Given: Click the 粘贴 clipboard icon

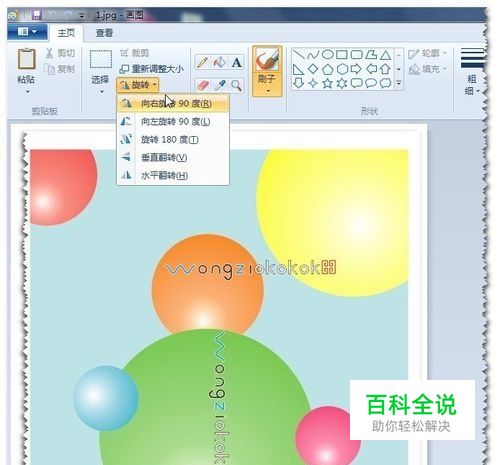Looking at the screenshot, I should pos(26,59).
